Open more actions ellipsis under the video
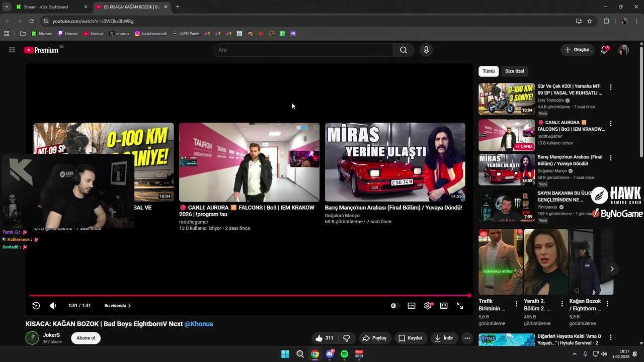Viewport: 644px width, 362px height. point(467,338)
